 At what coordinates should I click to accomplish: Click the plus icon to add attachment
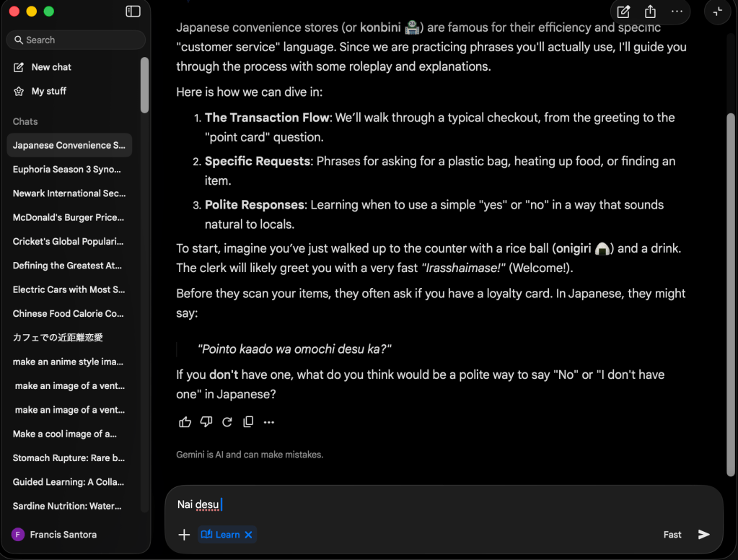click(184, 535)
